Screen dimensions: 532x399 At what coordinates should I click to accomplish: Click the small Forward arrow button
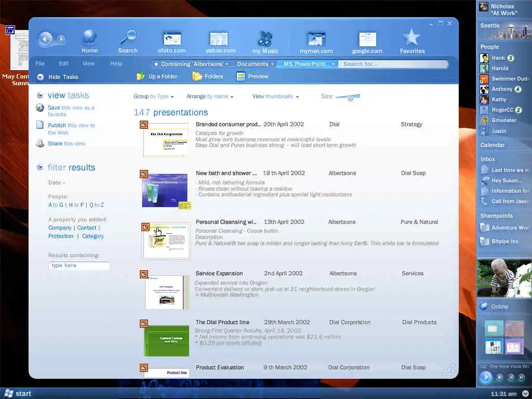[61, 39]
